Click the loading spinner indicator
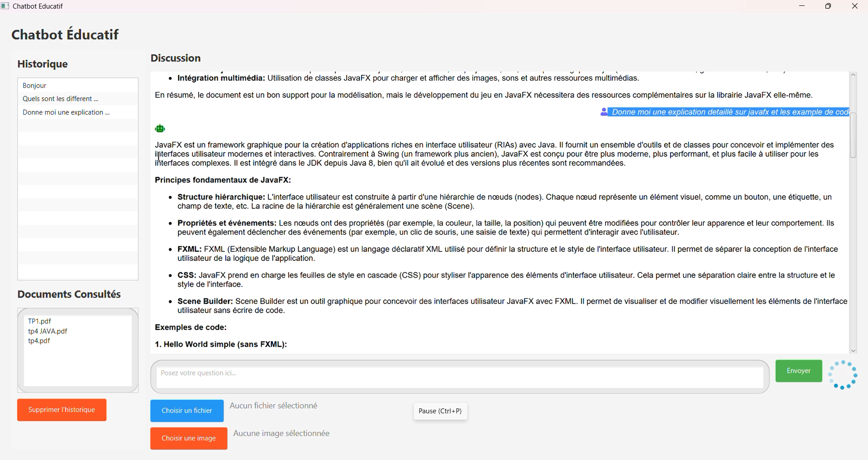 (842, 375)
